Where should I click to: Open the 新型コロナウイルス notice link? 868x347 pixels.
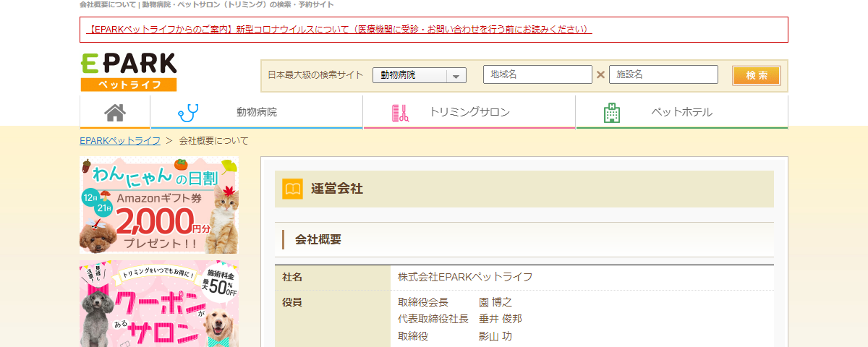click(x=339, y=30)
